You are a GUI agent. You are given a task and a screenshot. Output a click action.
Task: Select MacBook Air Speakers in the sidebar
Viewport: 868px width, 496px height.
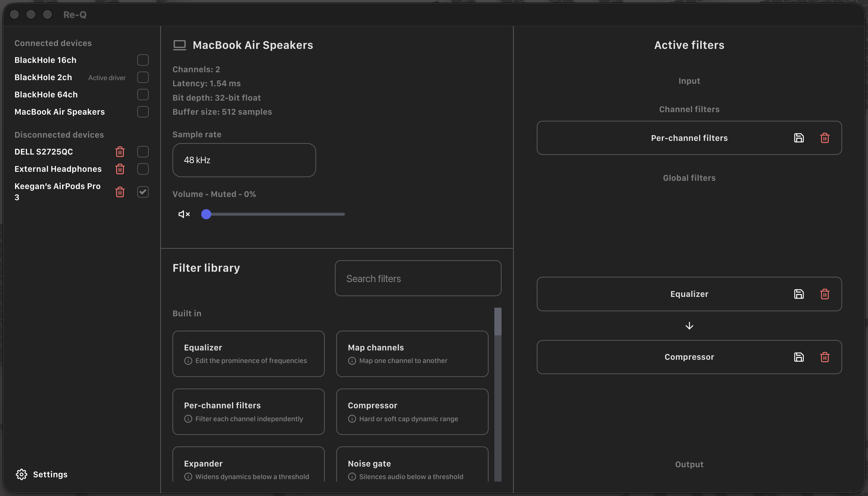[60, 112]
